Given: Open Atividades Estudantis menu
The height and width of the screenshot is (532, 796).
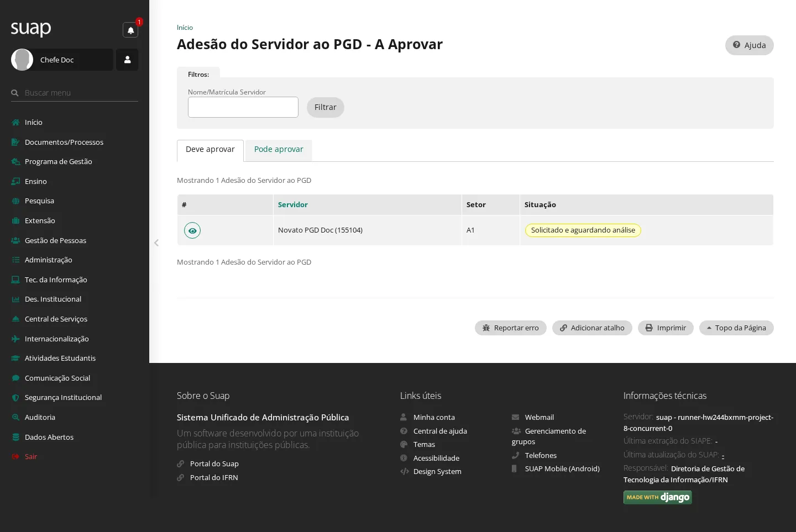Looking at the screenshot, I should pyautogui.click(x=75, y=358).
